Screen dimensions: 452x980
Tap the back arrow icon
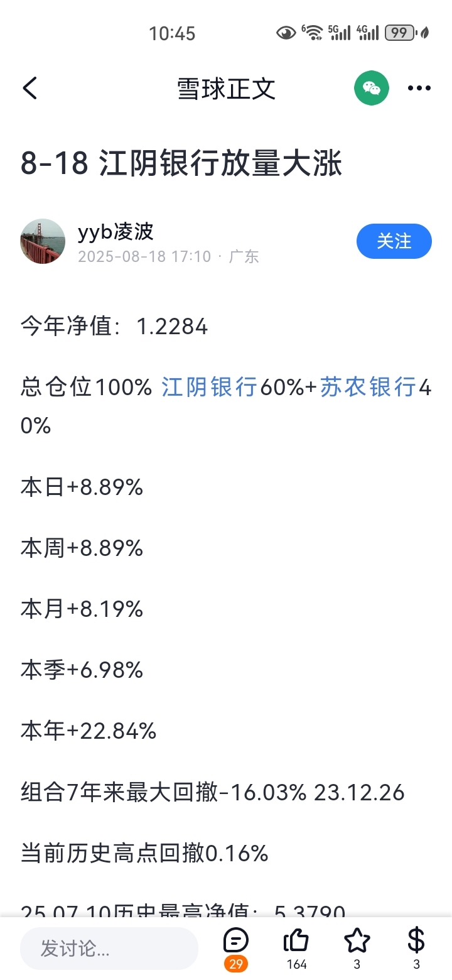(x=30, y=89)
